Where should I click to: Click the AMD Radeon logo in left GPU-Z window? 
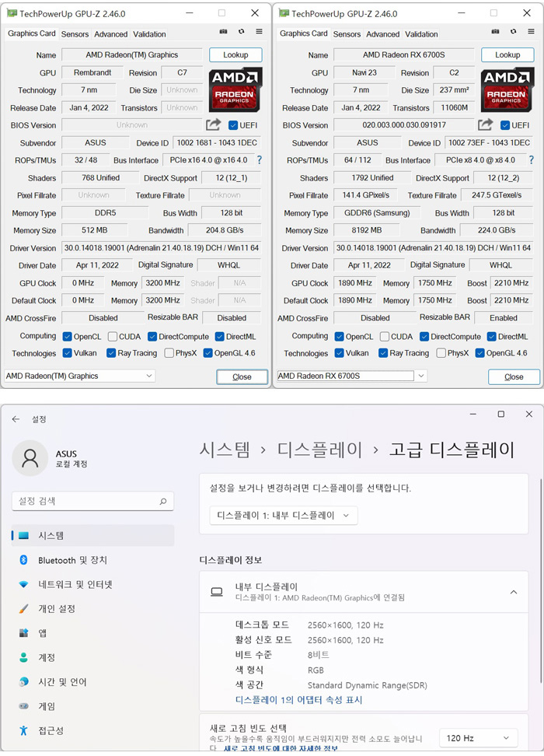click(235, 89)
